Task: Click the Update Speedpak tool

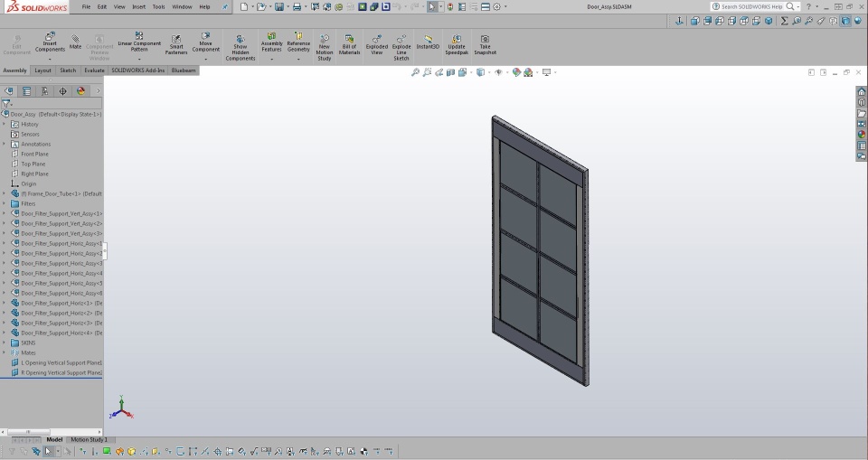Action: click(457, 44)
